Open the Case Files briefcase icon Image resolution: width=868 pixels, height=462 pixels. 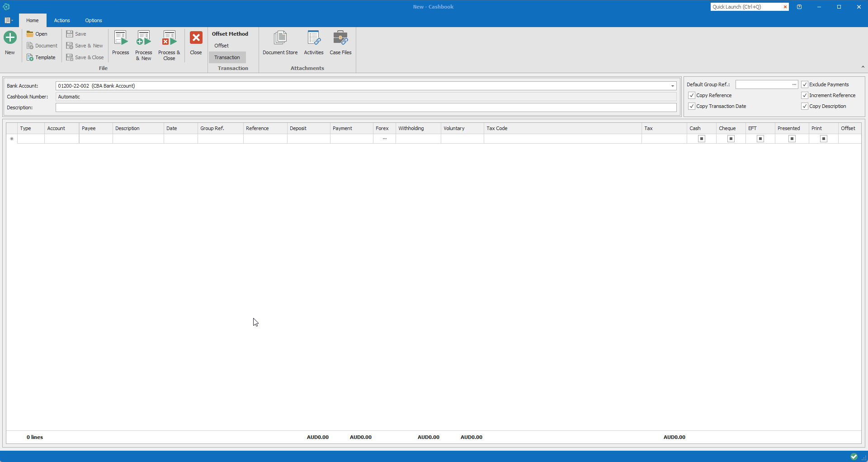click(340, 39)
